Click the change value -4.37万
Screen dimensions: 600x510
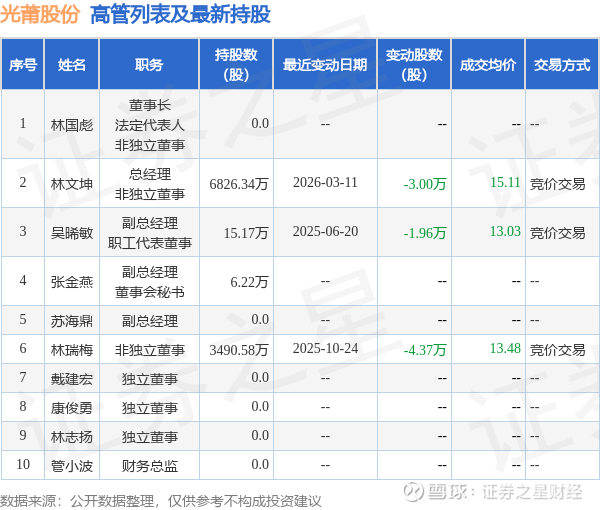click(425, 350)
